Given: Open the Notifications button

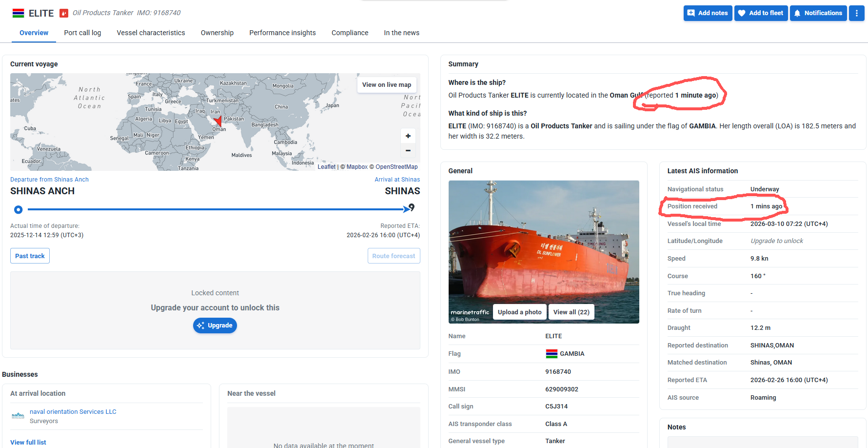Looking at the screenshot, I should (x=818, y=13).
